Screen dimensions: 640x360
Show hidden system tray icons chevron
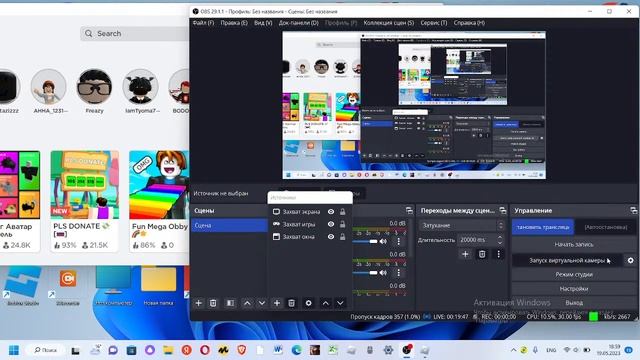point(513,350)
